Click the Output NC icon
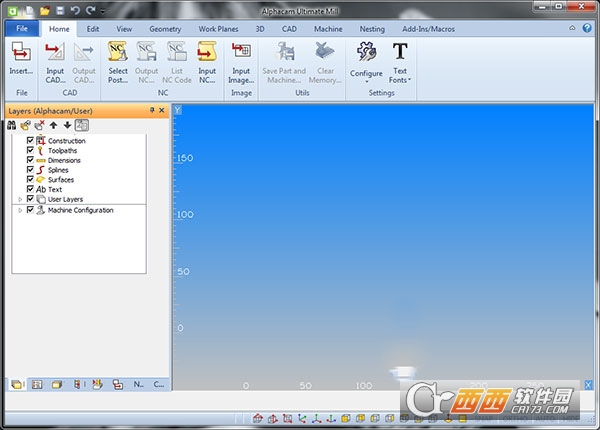The width and height of the screenshot is (600, 430). 146,52
